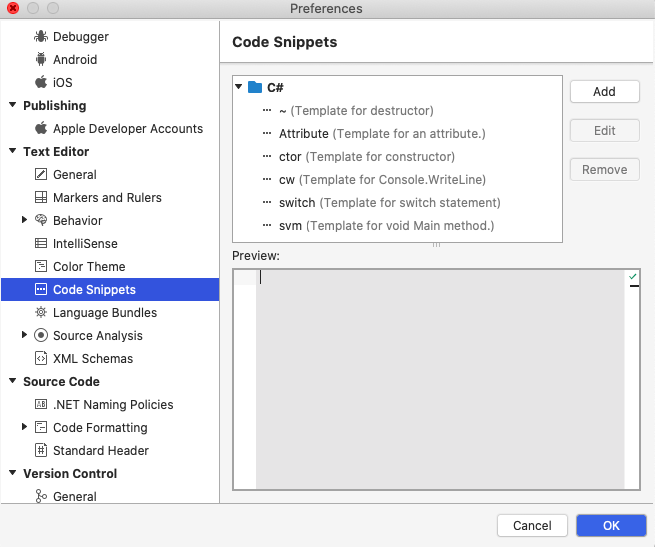Click the Android robot icon
Screen dimensions: 655x547
tap(41, 60)
